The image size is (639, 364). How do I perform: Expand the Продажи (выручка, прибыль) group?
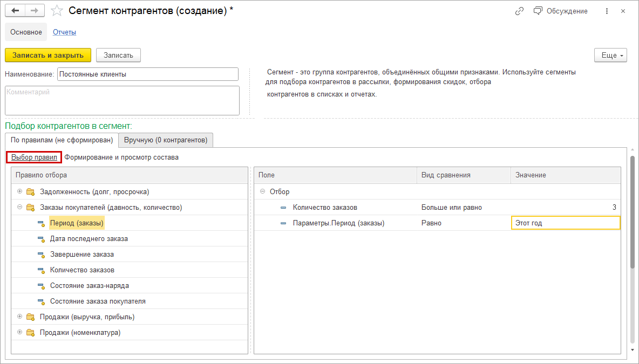(19, 317)
